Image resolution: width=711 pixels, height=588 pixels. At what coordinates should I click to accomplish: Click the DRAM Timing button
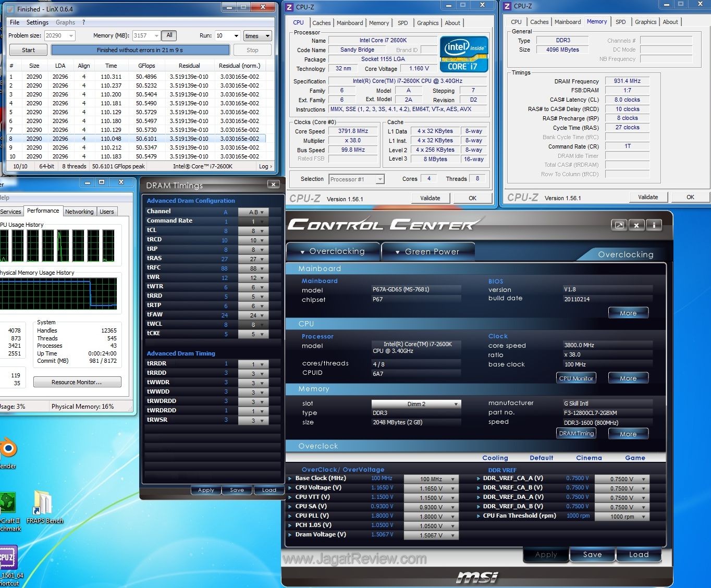coord(576,433)
